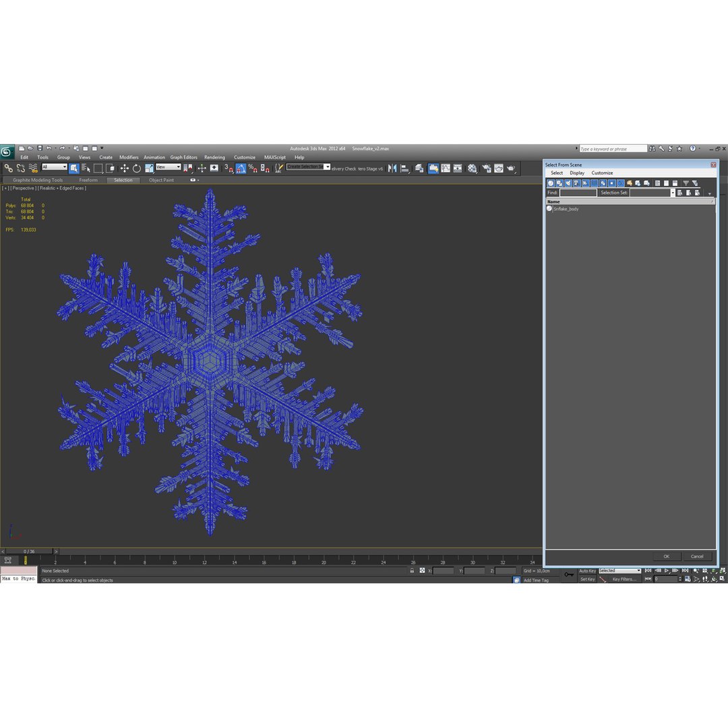Open the Render Setup dialog
Image resolution: width=728 pixels, height=728 pixels.
coord(487,168)
